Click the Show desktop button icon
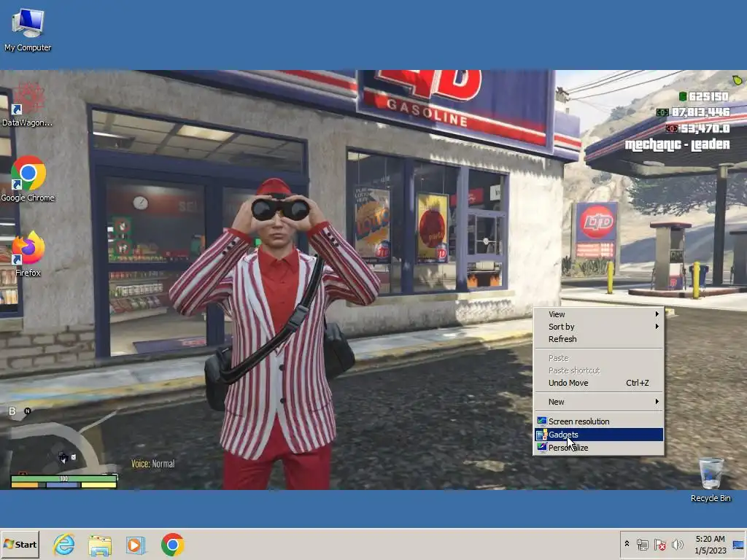Viewport: 747px width, 560px height. (738, 545)
